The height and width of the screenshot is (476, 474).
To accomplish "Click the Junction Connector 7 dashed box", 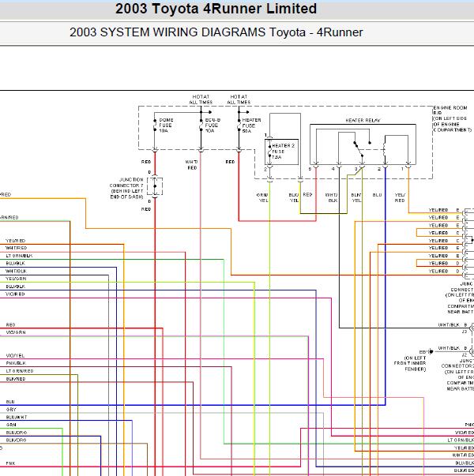I will pos(155,186).
